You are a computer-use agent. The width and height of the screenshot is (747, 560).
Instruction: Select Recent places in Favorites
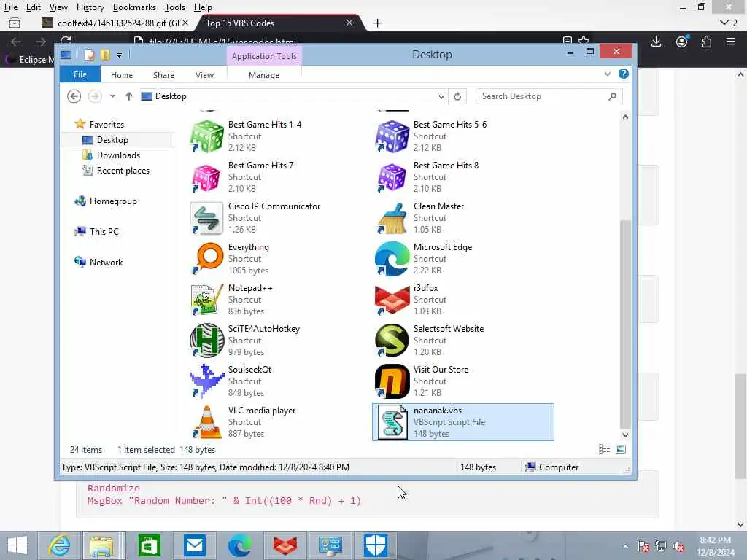click(123, 170)
